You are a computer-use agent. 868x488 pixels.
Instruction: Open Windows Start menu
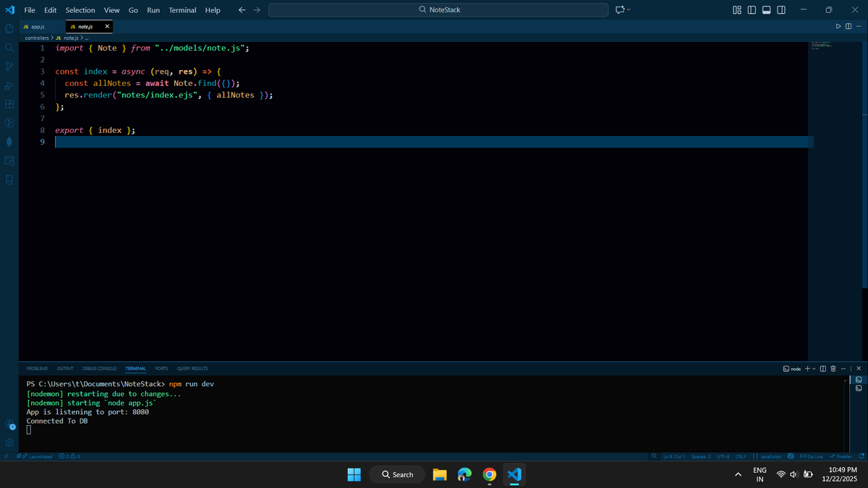[x=354, y=474]
